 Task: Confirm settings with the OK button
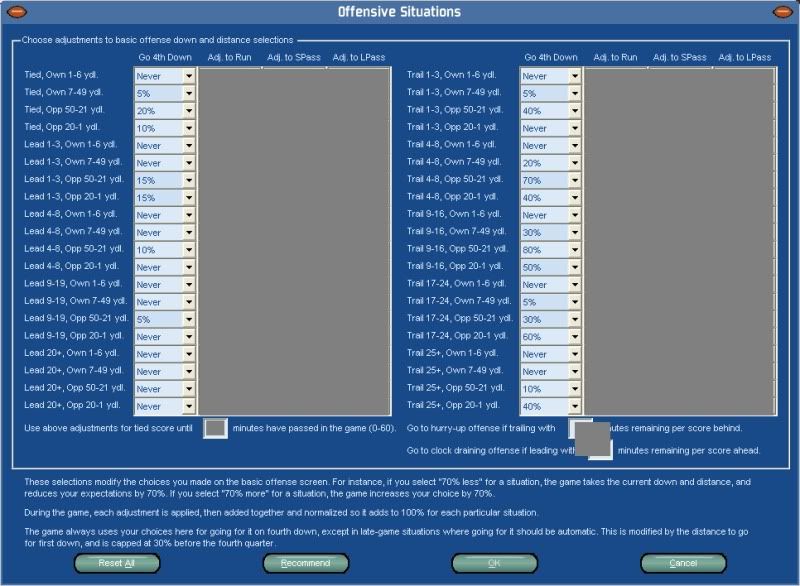coord(494,563)
